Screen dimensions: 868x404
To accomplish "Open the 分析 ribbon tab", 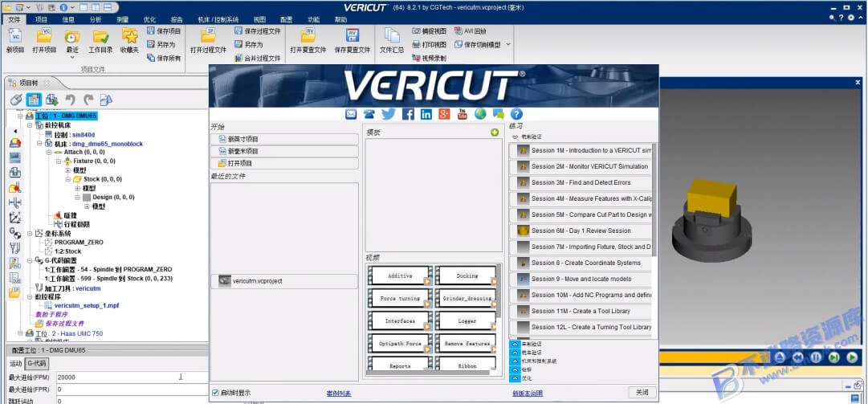I will tap(96, 19).
